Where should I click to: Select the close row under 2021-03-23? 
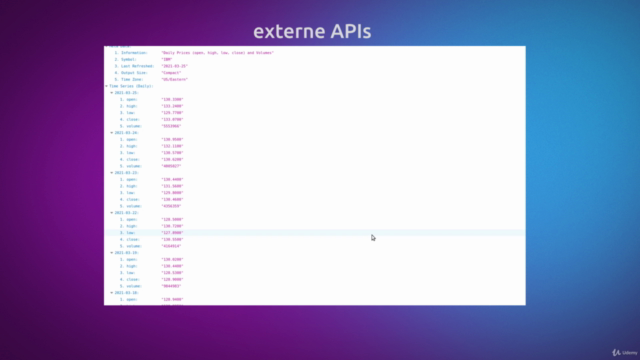[x=315, y=199]
